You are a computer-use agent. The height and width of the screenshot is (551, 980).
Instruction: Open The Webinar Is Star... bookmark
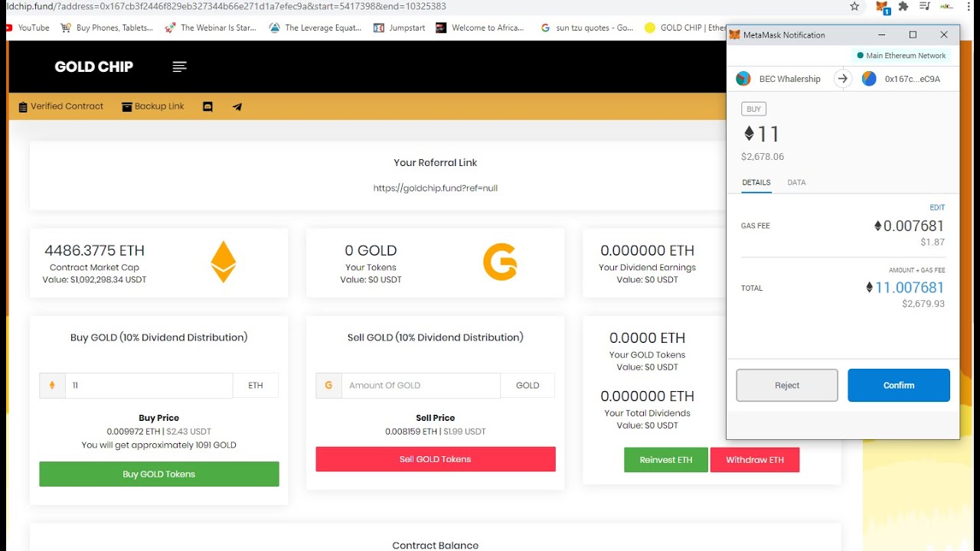coord(211,28)
